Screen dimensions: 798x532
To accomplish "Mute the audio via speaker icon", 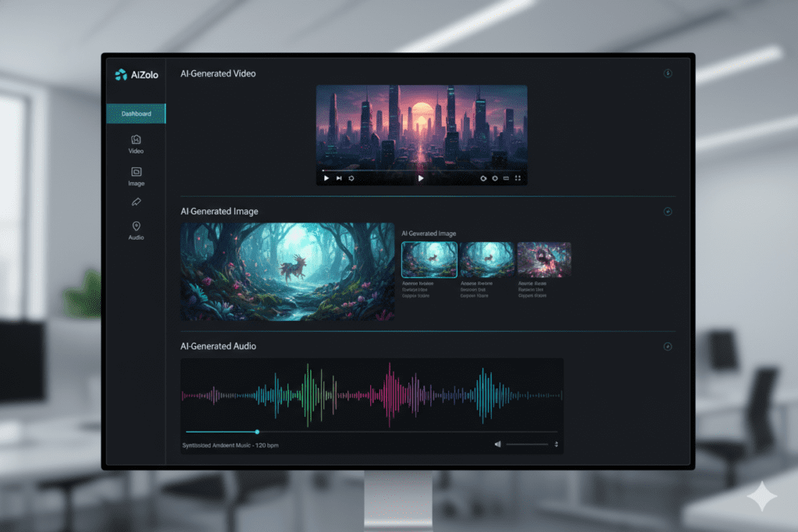I will pos(498,444).
